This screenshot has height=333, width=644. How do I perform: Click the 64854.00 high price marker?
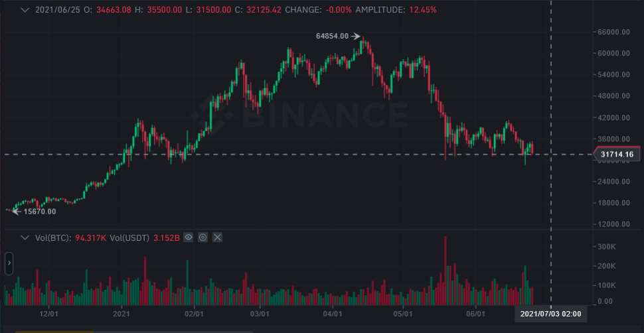(335, 36)
